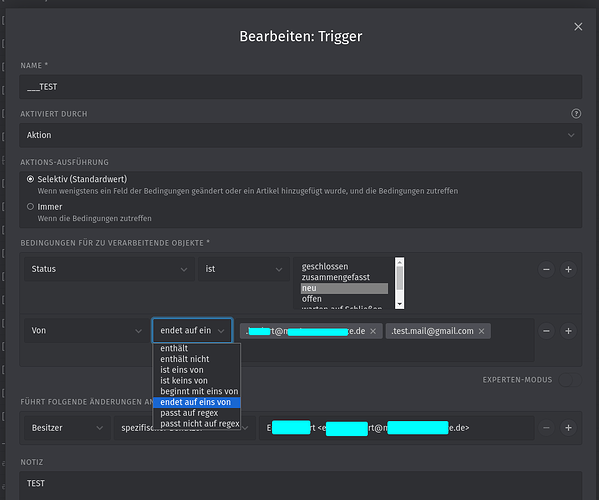This screenshot has height=500, width=599.
Task: Add a condition after the Von row
Action: [x=568, y=331]
